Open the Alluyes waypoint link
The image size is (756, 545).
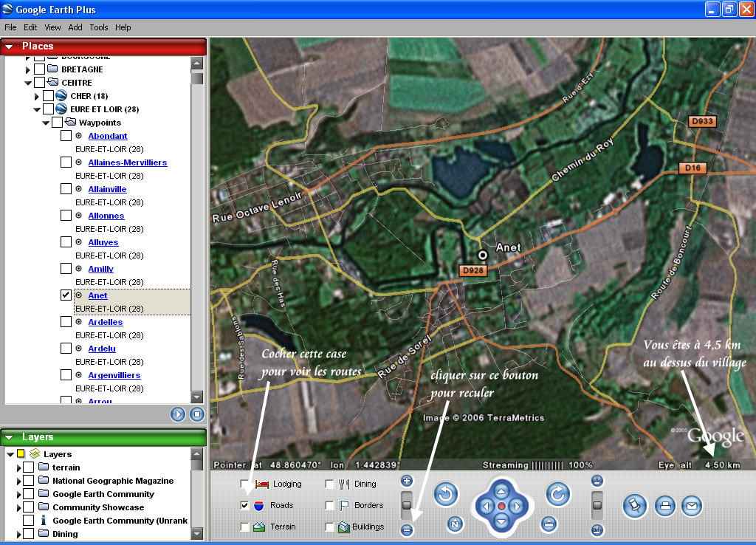(103, 242)
